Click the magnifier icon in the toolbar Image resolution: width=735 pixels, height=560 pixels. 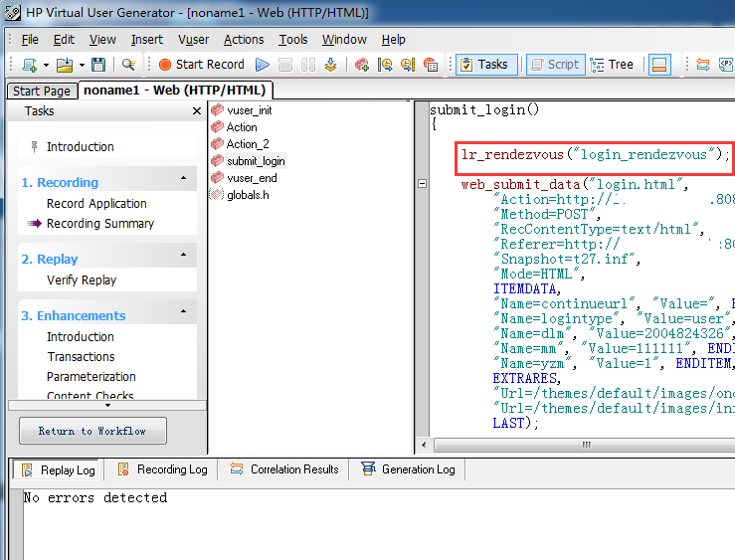tap(128, 65)
